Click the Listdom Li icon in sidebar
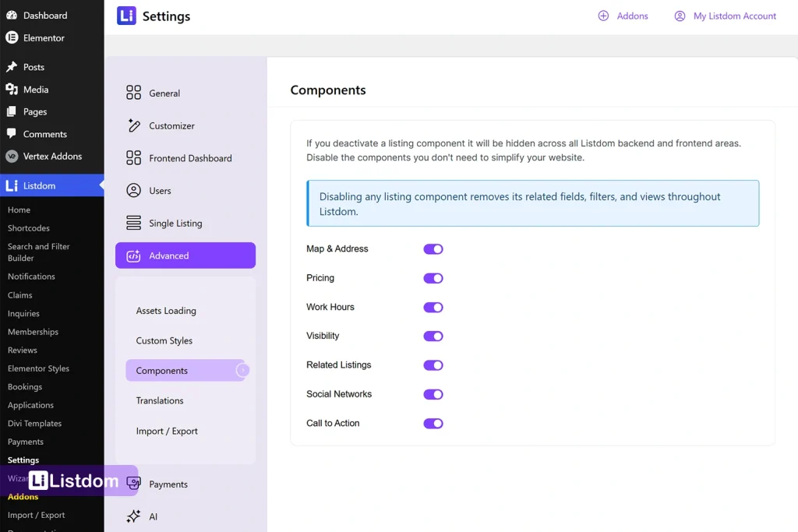This screenshot has width=798, height=532. pos(12,185)
